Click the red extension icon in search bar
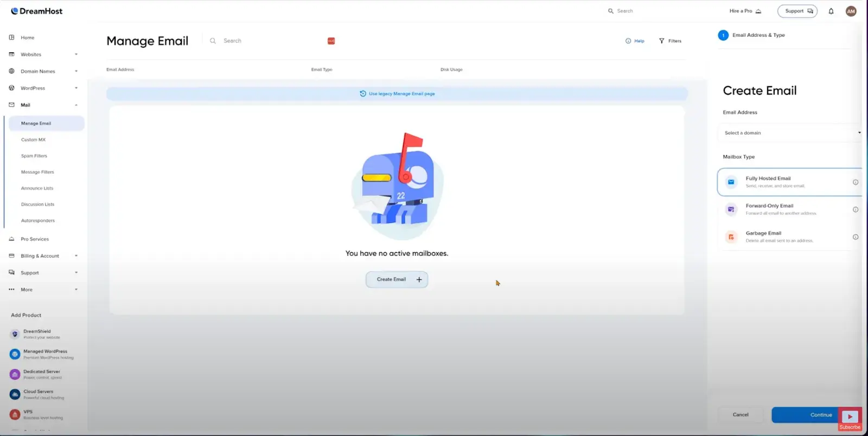 tap(331, 41)
